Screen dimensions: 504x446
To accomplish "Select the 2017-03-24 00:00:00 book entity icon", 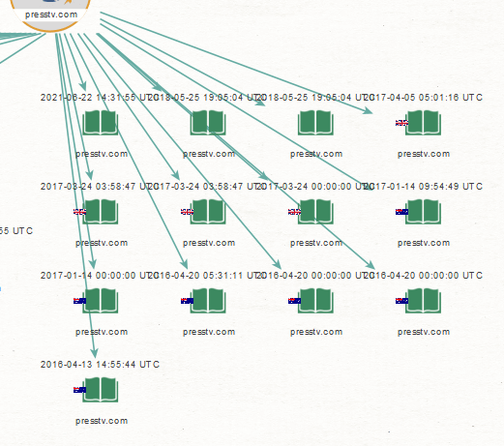I will pos(315,212).
